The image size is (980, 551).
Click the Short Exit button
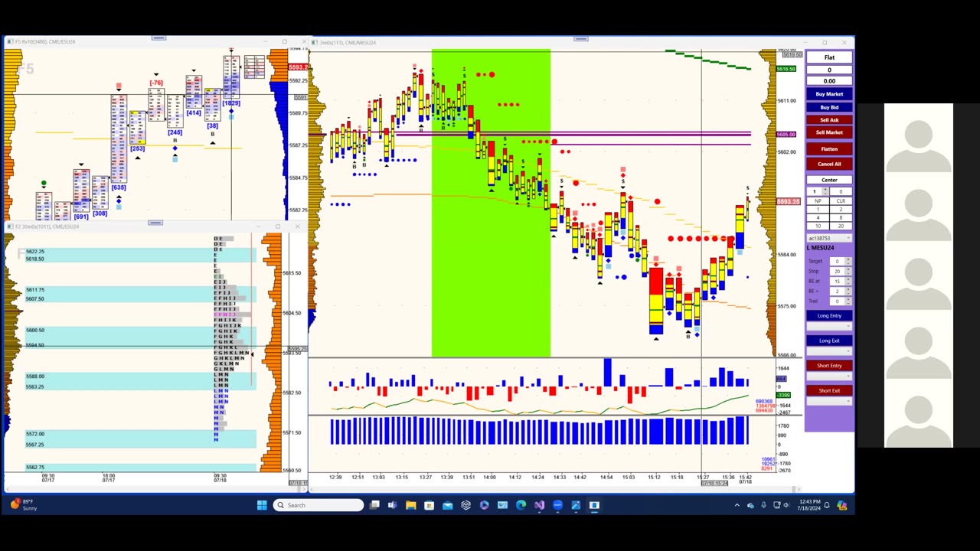pyautogui.click(x=829, y=390)
